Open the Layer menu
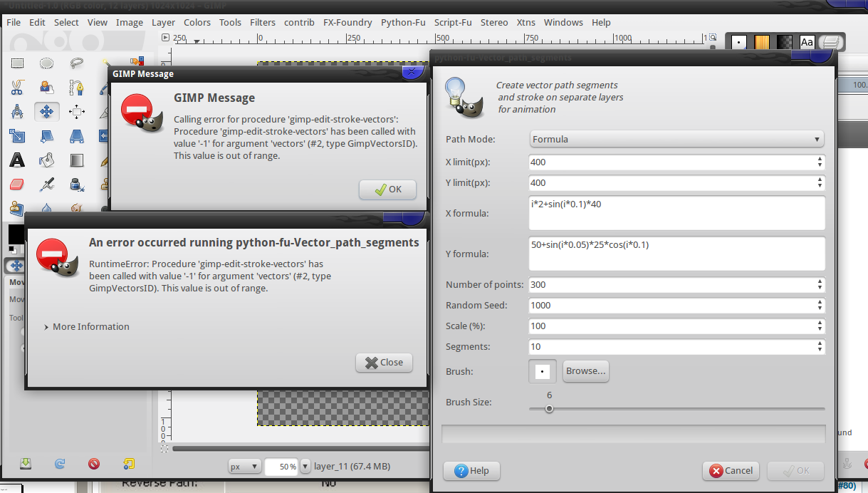Screen dimensions: 868x493 coord(163,22)
